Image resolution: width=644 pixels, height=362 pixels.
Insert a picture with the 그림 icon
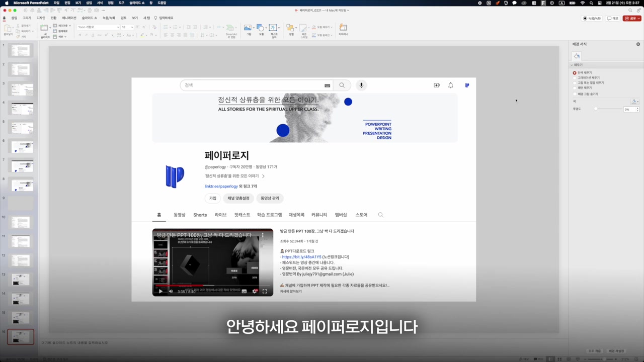tap(248, 28)
